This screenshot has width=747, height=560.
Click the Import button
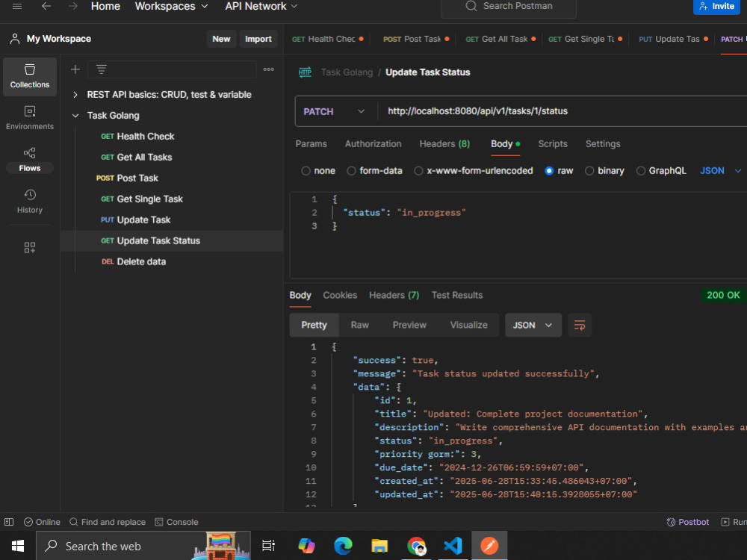tap(258, 39)
